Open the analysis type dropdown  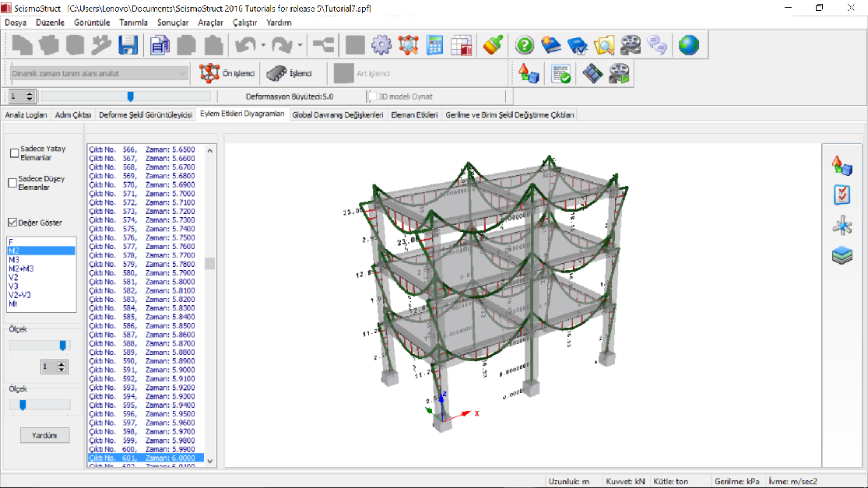pyautogui.click(x=183, y=73)
